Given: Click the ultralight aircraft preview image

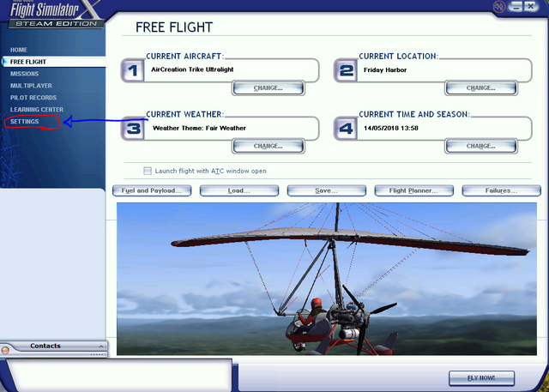Looking at the screenshot, I should [x=326, y=279].
